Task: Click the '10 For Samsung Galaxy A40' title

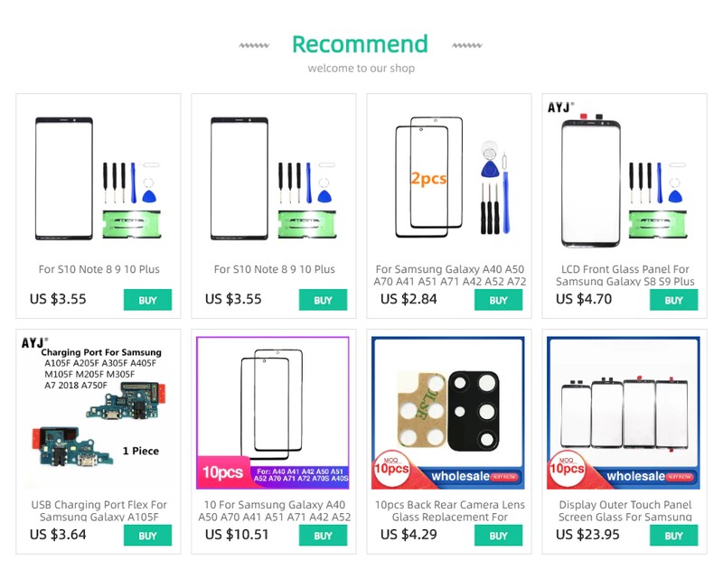Action: [x=273, y=511]
